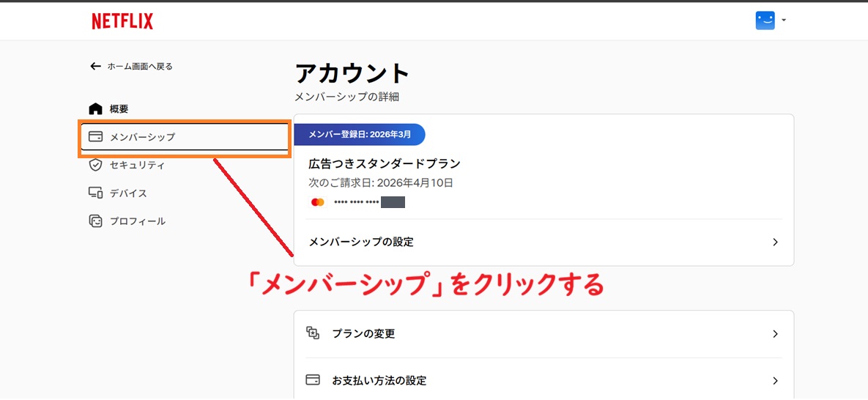Click the 広告つきスタンダードプラン plan name
Screen dimensions: 868x400
[384, 163]
